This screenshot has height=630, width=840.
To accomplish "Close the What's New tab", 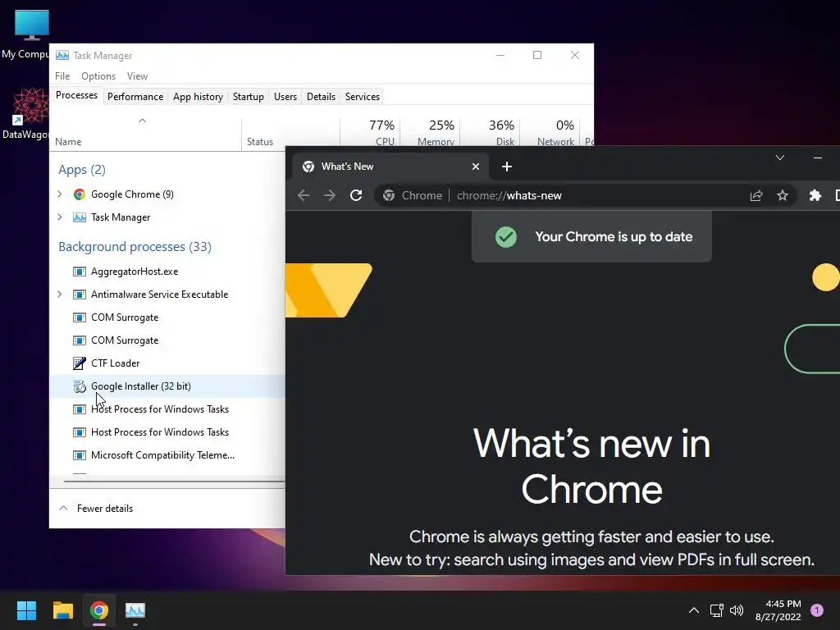I will [x=475, y=167].
